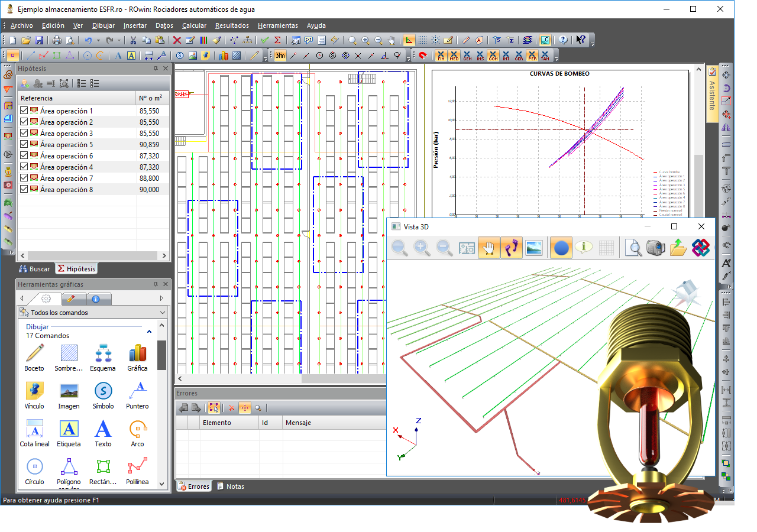This screenshot has width=757, height=532.
Task: Select the Polilínea command
Action: (x=137, y=471)
